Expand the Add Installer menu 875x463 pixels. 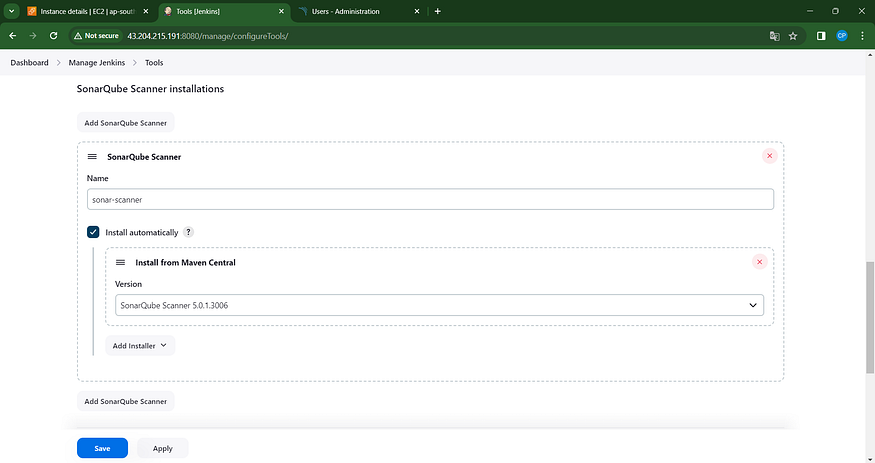140,345
